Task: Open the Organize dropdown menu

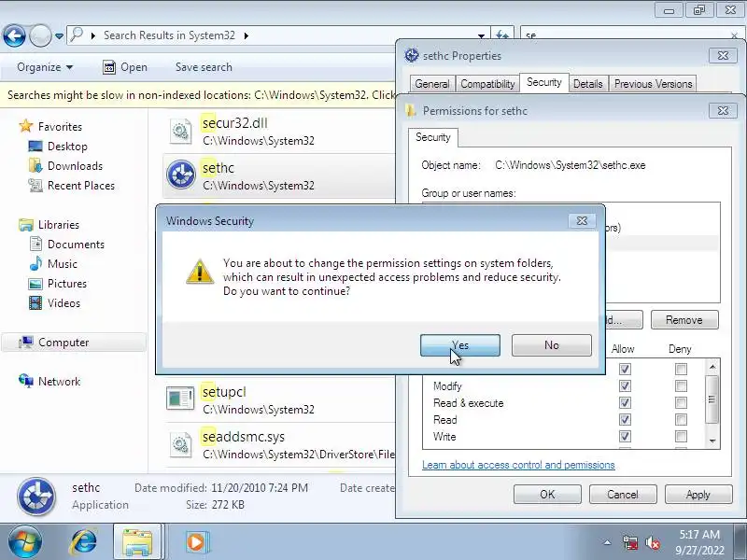Action: tap(45, 67)
